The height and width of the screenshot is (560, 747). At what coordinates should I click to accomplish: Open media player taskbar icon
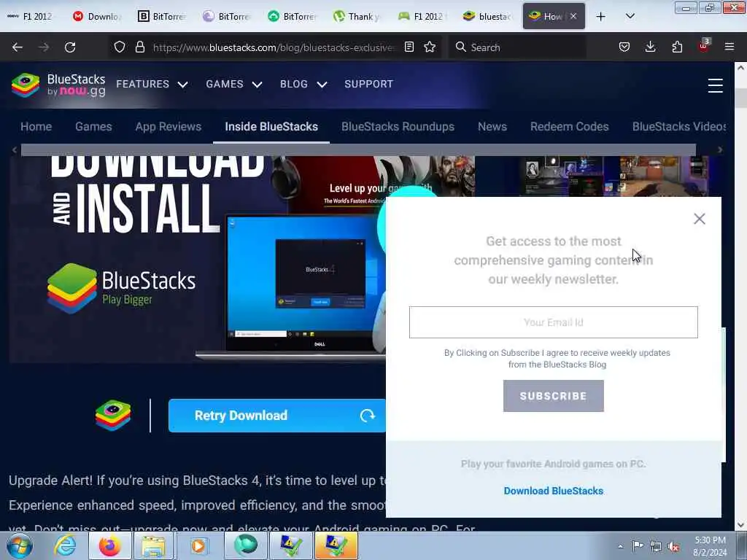tap(198, 545)
